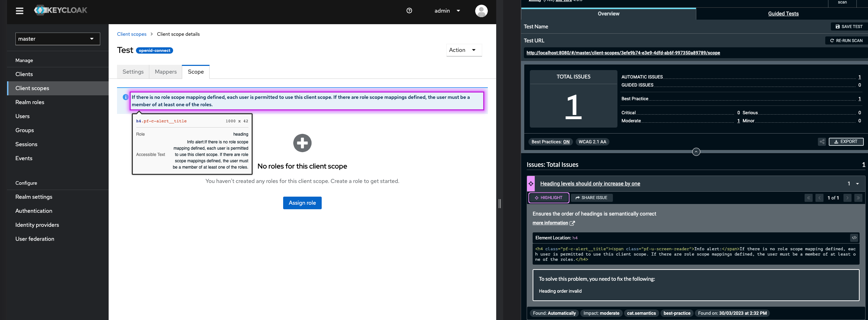Screen dimensions: 868x320
Task: Re-run the accessibility scan
Action: [846, 40]
